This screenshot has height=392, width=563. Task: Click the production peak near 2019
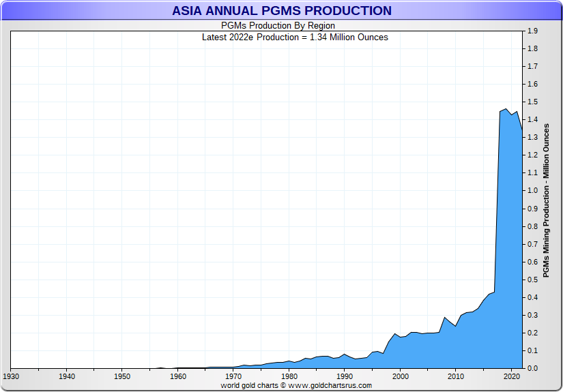[x=506, y=109]
